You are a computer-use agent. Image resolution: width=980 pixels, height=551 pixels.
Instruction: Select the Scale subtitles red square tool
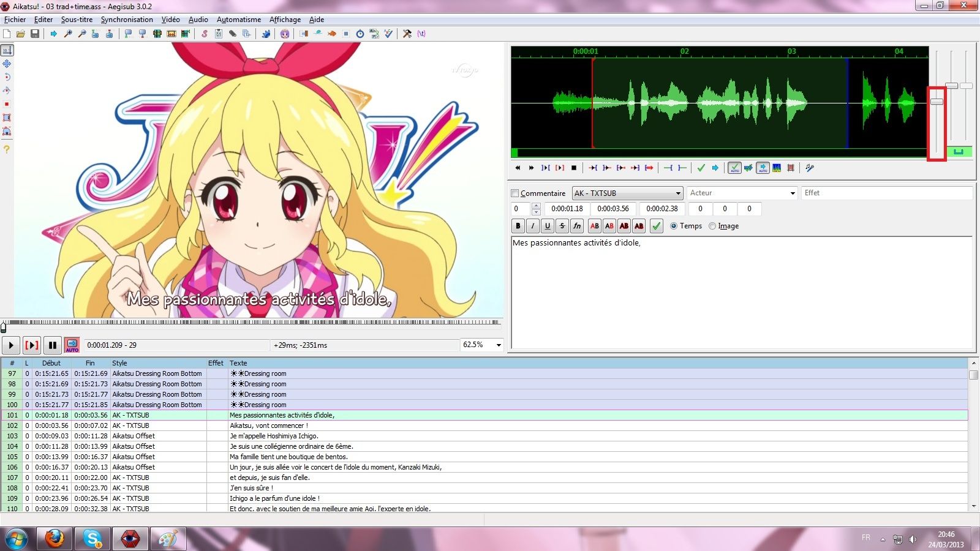(x=7, y=104)
